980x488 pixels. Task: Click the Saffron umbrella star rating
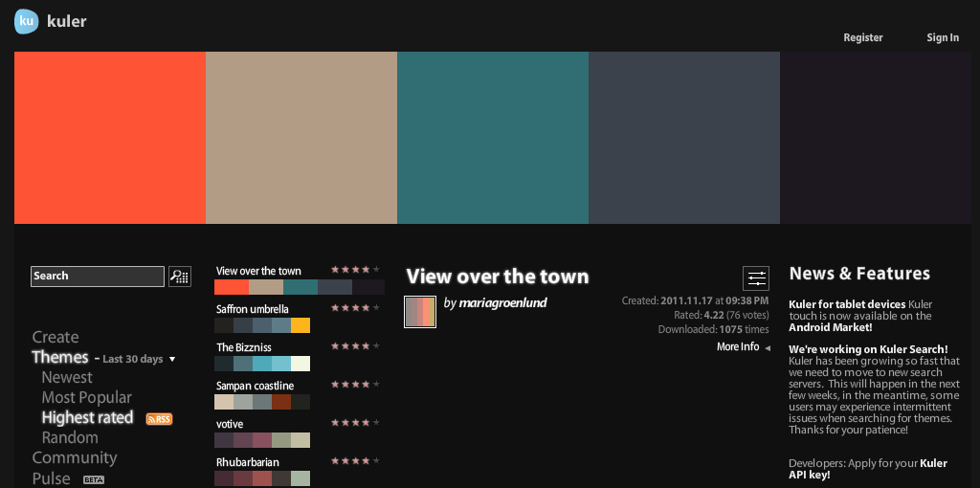point(355,308)
